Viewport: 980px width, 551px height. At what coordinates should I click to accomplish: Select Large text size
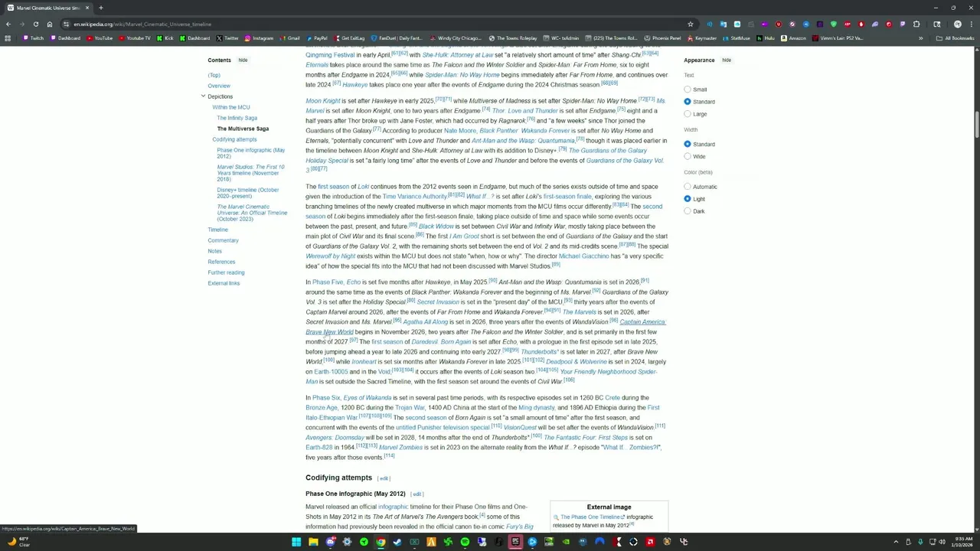point(688,114)
